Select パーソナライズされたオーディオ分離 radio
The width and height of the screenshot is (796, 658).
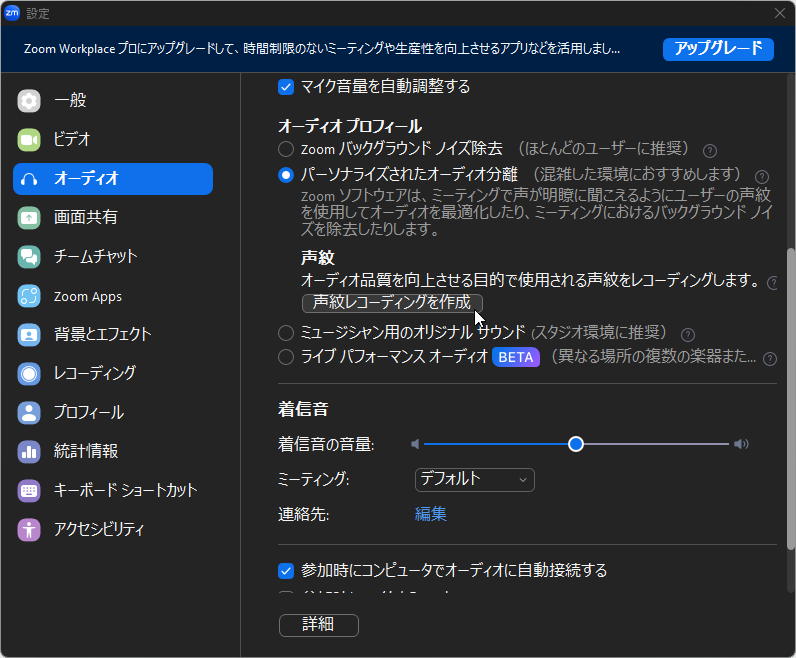[286, 175]
